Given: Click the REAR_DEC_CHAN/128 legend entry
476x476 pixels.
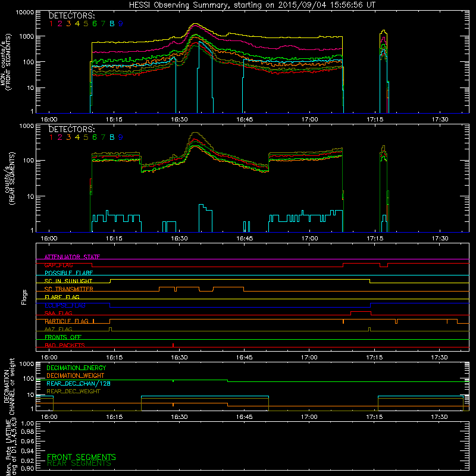Looking at the screenshot, I should pyautogui.click(x=79, y=383).
